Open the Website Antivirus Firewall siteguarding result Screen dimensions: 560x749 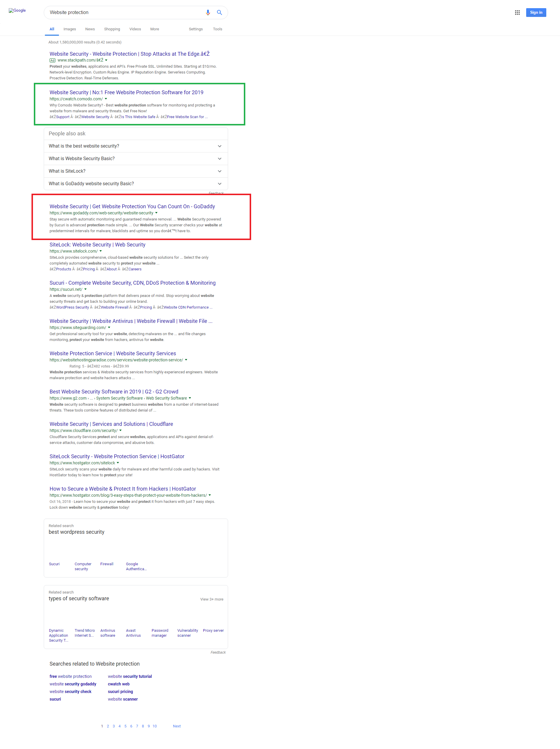(131, 321)
